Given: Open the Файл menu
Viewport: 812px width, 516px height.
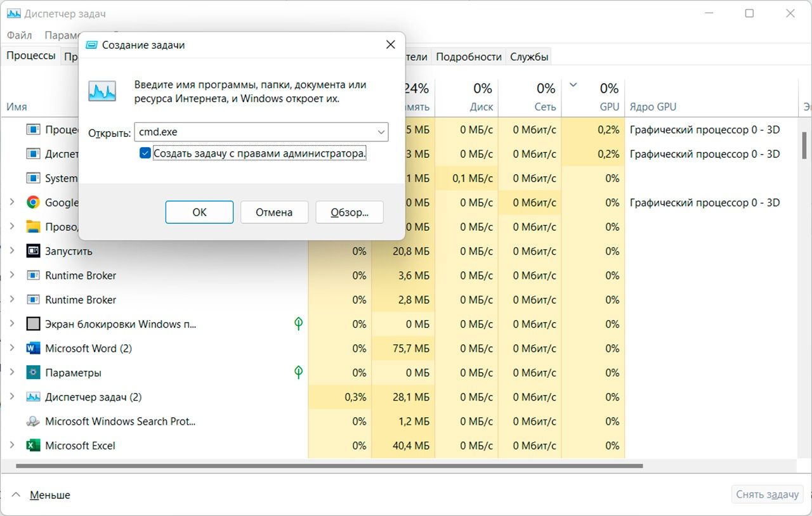Looking at the screenshot, I should click(19, 35).
